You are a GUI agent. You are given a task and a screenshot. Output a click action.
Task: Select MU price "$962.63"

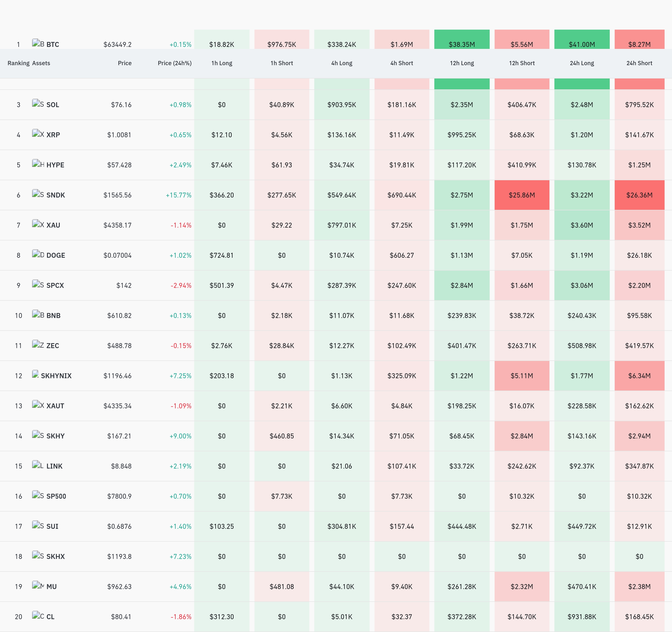[119, 586]
